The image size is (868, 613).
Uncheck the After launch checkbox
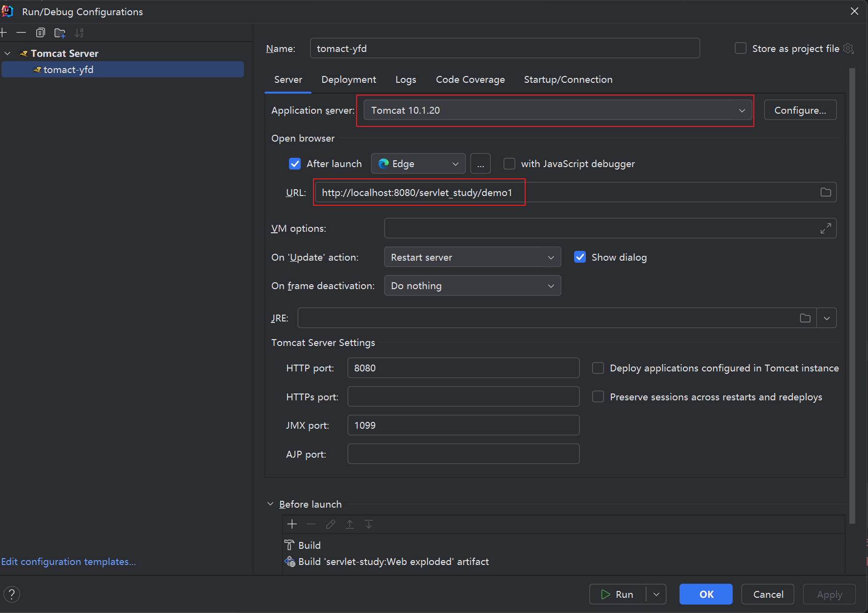click(295, 164)
